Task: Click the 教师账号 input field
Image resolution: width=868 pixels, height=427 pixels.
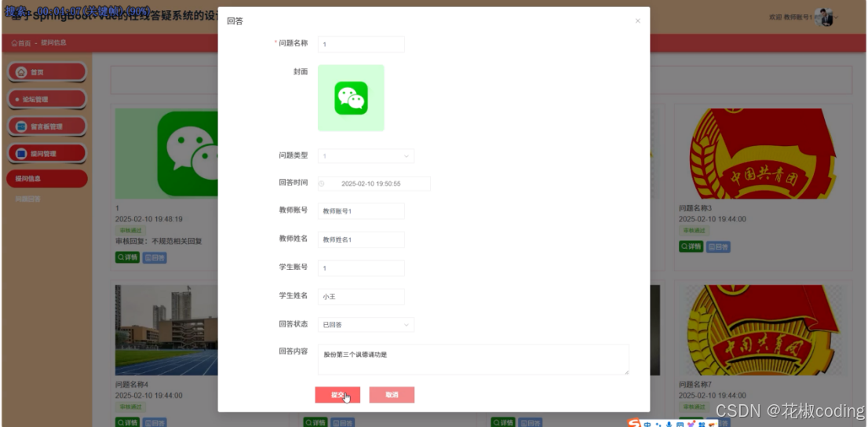Action: [x=361, y=211]
